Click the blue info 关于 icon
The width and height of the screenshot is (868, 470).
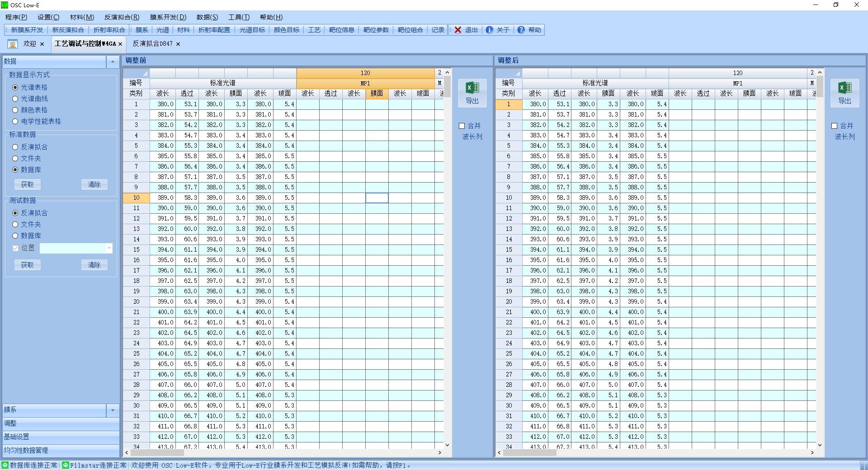489,30
